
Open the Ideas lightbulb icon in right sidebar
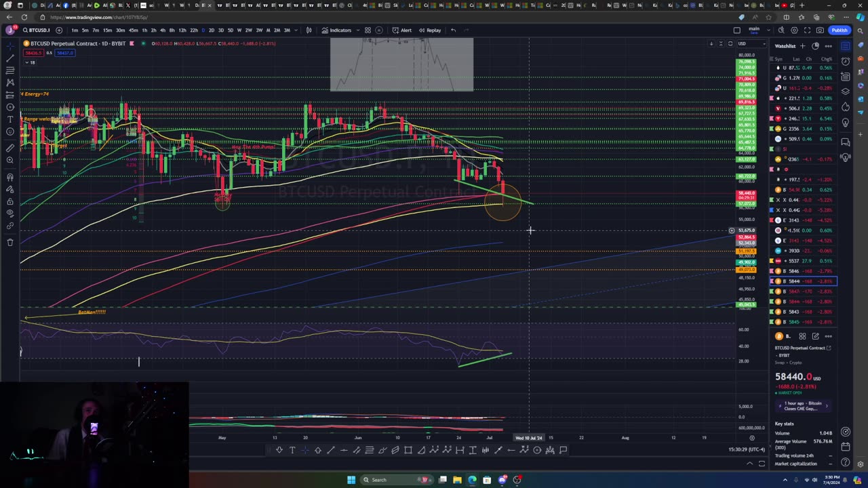pos(846,123)
